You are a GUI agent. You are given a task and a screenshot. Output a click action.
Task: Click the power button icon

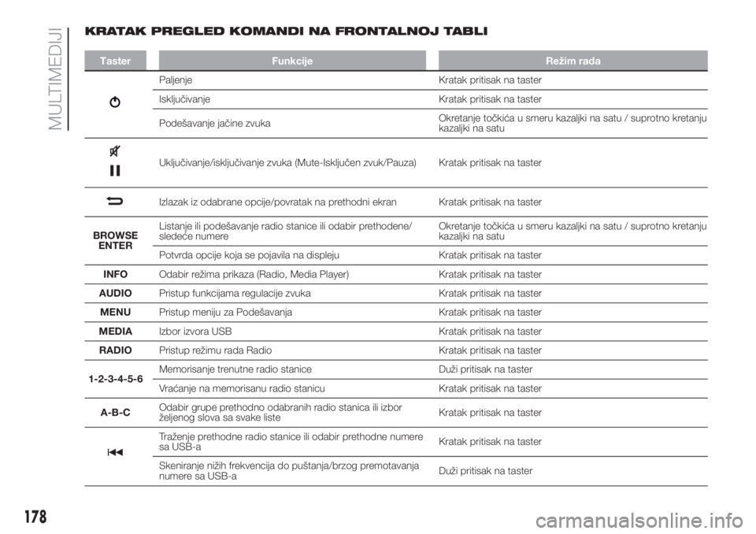pos(115,102)
